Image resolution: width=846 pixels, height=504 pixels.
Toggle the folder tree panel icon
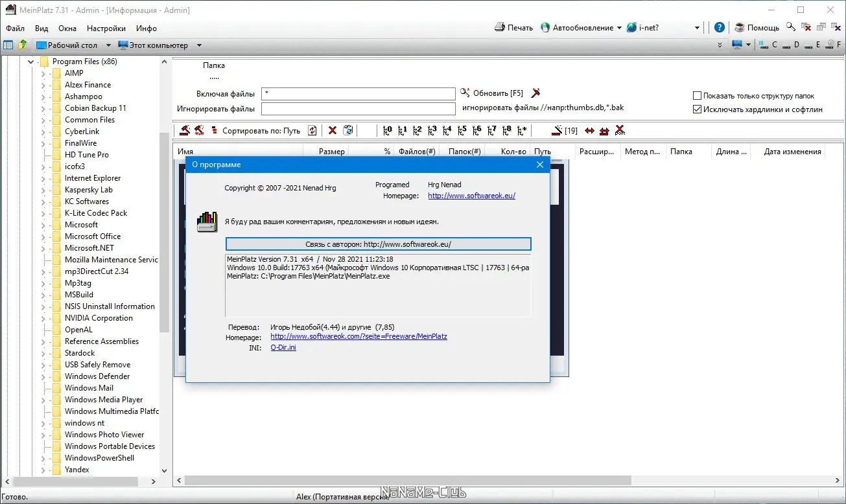tap(8, 45)
